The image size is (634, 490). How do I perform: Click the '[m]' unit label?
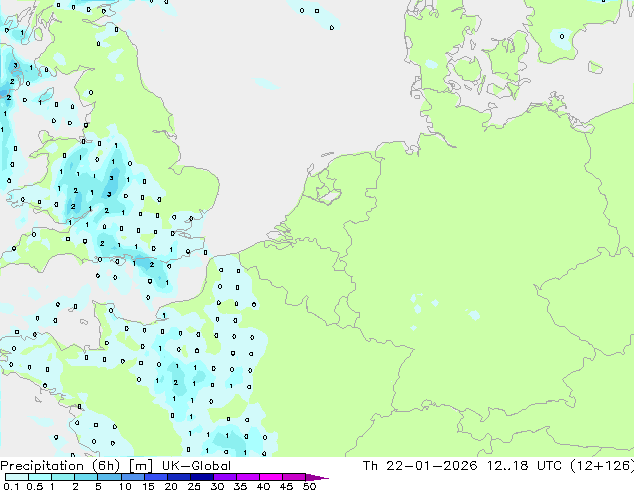point(141,466)
